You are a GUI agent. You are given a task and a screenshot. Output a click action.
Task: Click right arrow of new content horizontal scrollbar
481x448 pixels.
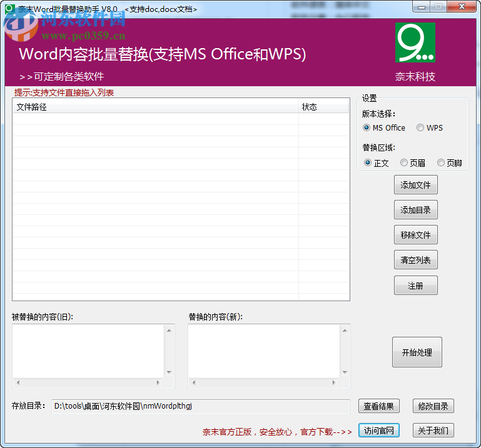[334, 382]
